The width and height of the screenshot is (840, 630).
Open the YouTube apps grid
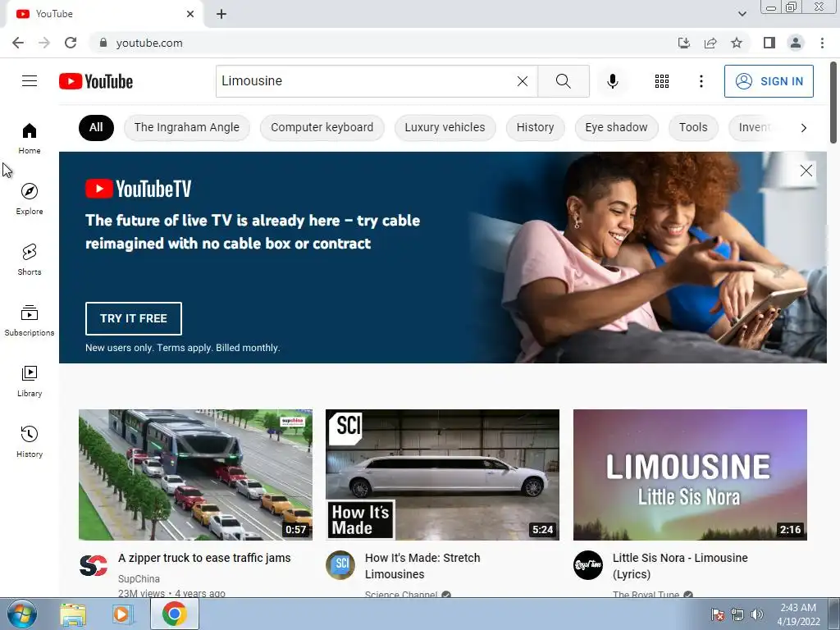pos(662,81)
